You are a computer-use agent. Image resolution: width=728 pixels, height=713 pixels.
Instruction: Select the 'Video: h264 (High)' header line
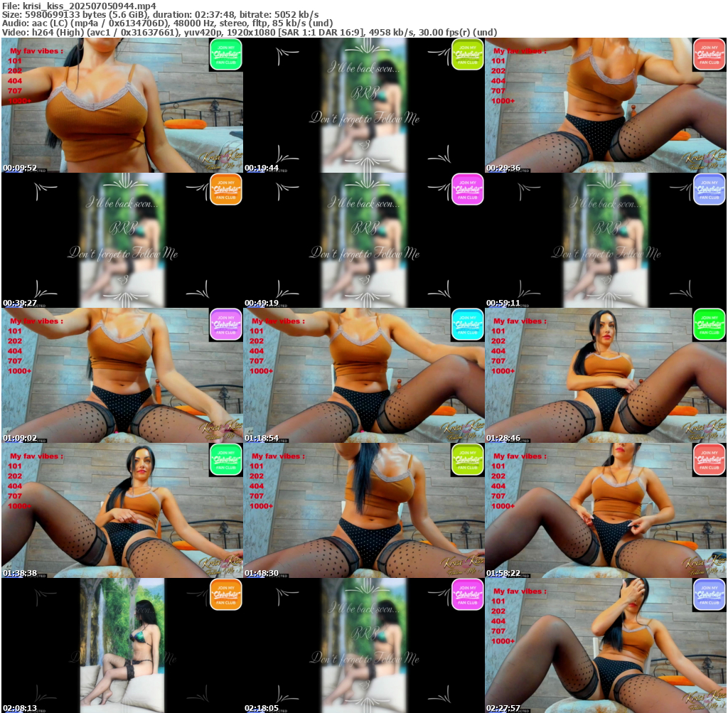coord(250,33)
